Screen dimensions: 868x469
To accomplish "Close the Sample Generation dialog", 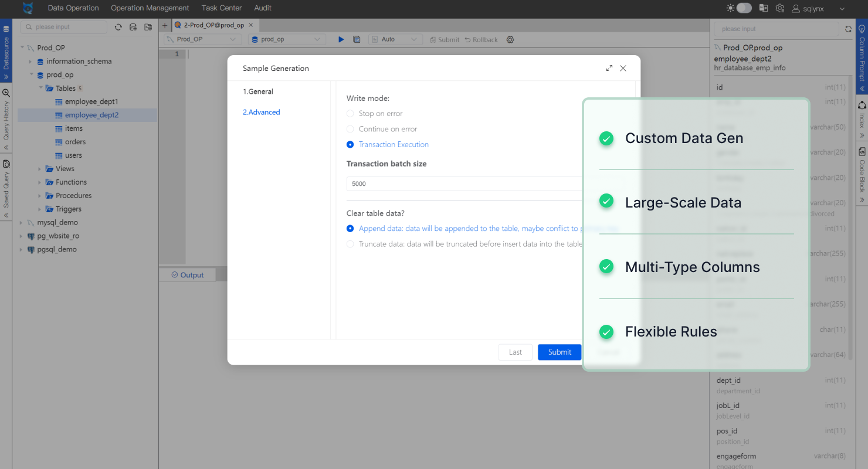I will pos(623,68).
